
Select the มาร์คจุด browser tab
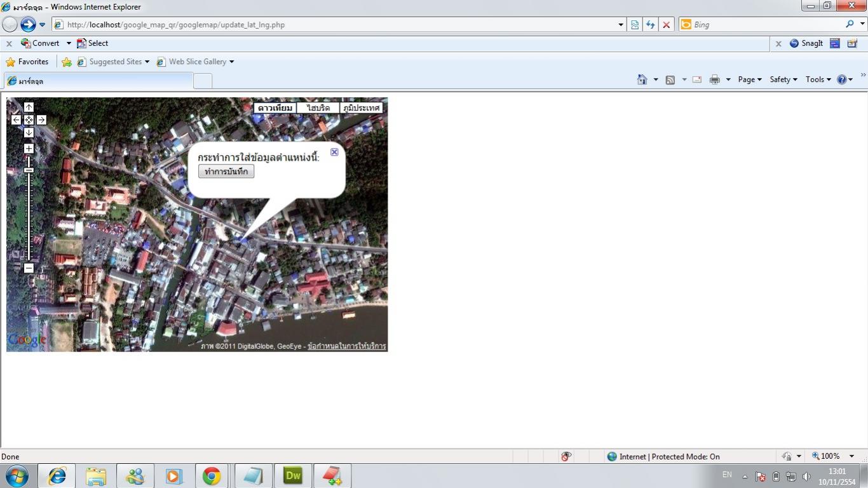(x=98, y=81)
